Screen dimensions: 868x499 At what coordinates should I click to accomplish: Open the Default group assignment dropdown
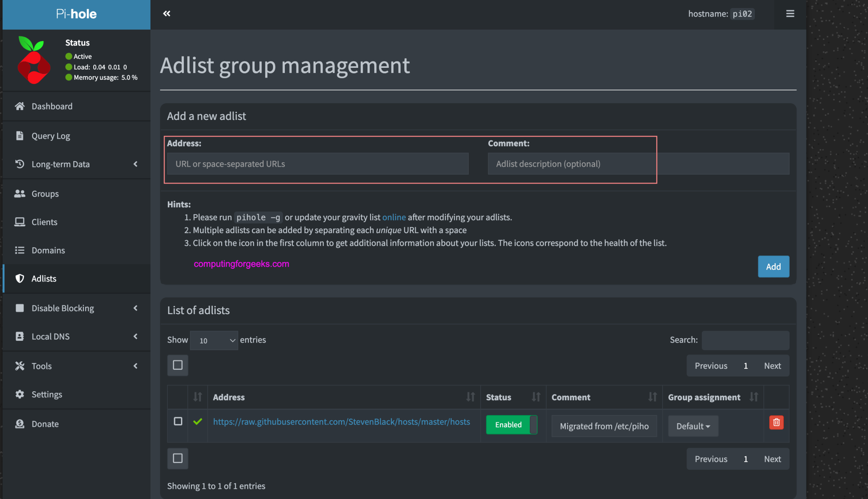pyautogui.click(x=693, y=426)
